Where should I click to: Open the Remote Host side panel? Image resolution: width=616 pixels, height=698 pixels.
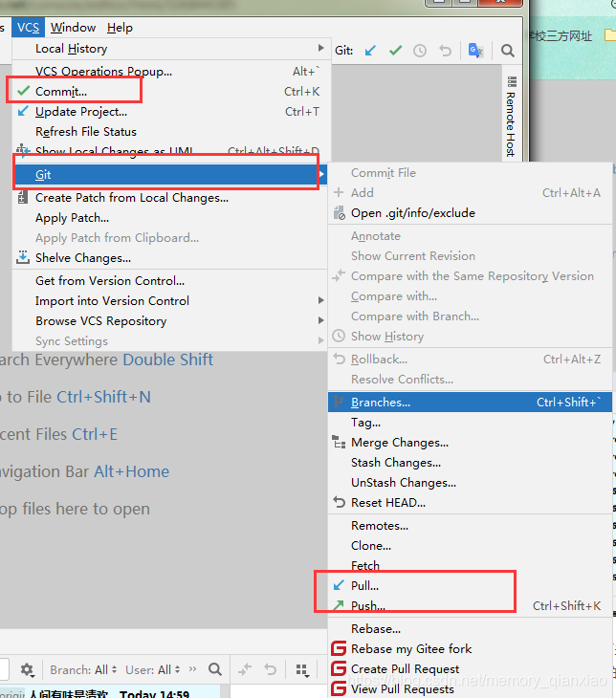click(x=511, y=117)
